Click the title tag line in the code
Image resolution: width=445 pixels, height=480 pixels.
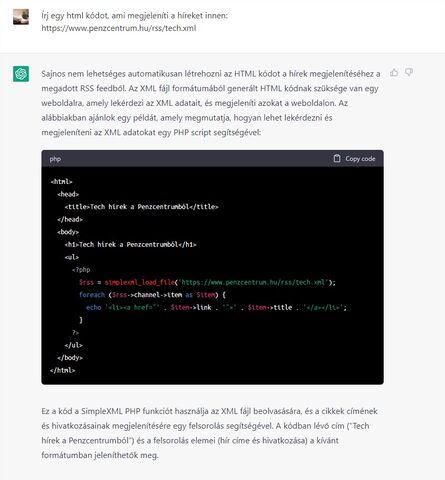(142, 207)
